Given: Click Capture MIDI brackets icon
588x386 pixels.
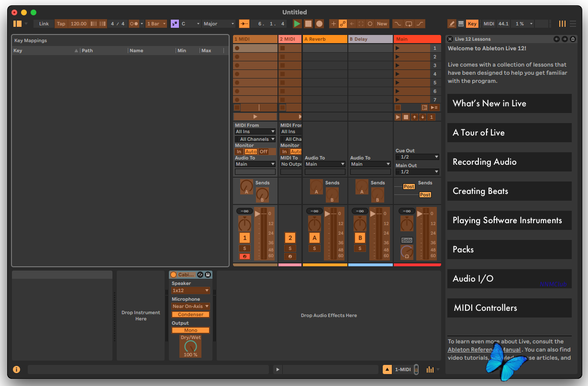Looking at the screenshot, I should 361,23.
